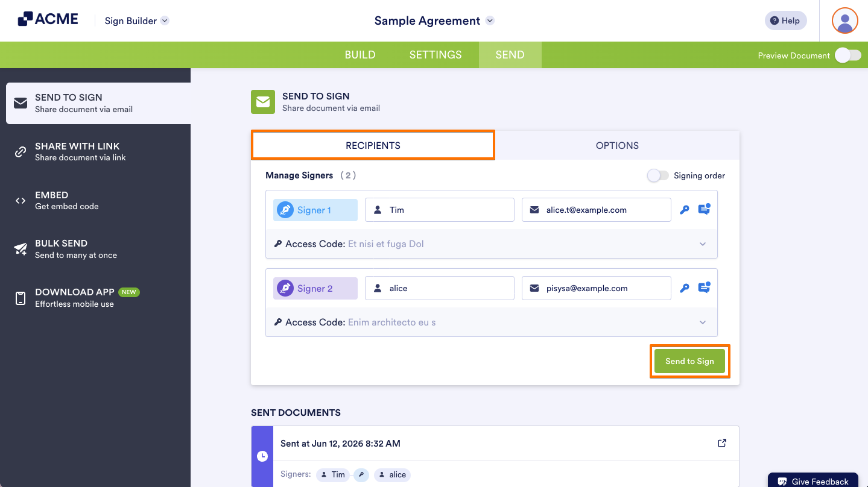Image resolution: width=868 pixels, height=487 pixels.
Task: Click Signer 2 access code key icon
Action: tap(685, 288)
